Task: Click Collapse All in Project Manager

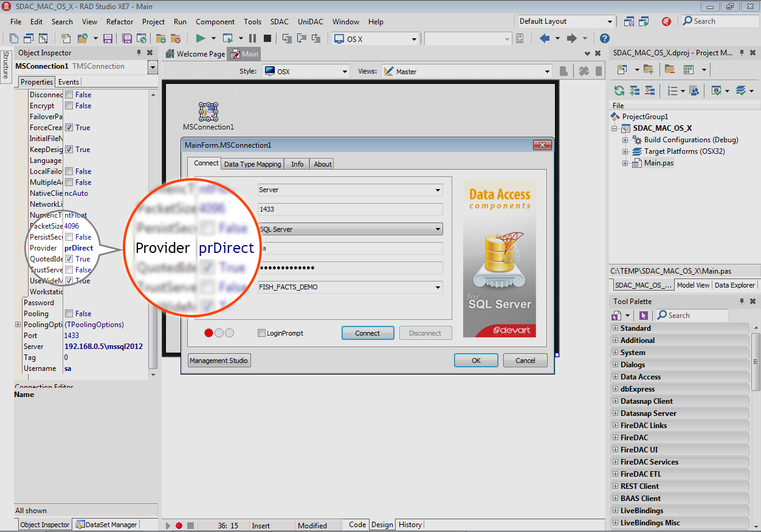Action: click(650, 91)
